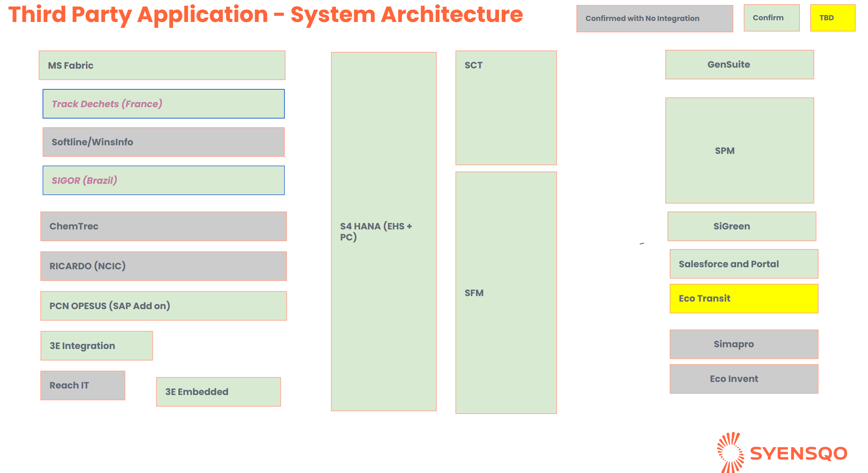
Task: Click the Confirm legend box
Action: 771,18
